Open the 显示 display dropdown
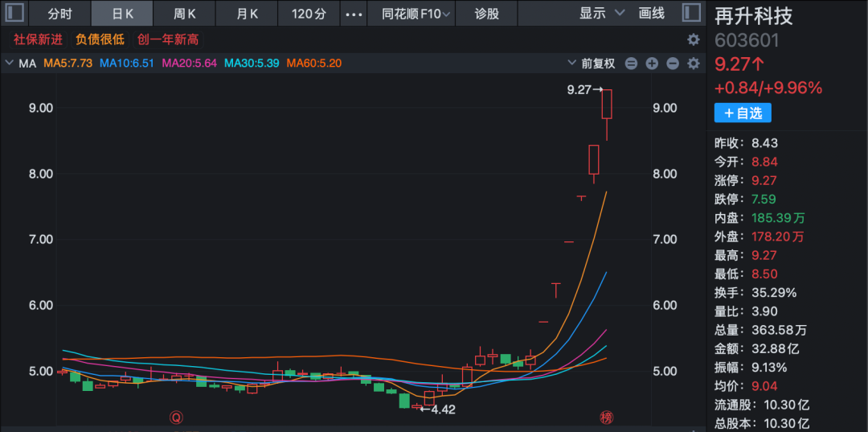Viewport: 868px width, 432px height. tap(602, 14)
